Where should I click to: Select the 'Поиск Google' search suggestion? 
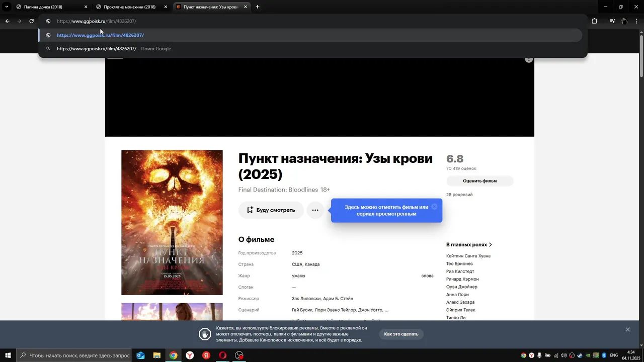[x=310, y=49]
